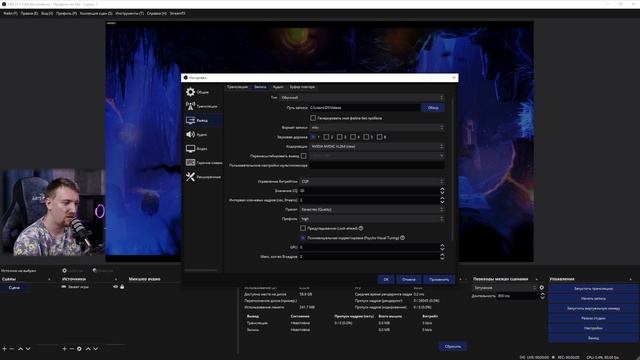
Task: Confirm settings with the OK button
Action: coord(386,280)
